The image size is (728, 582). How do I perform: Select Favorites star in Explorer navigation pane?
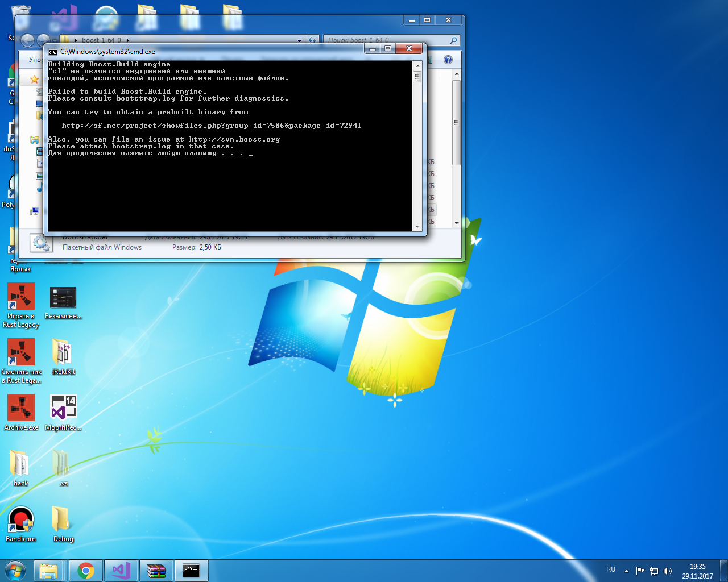tap(34, 80)
